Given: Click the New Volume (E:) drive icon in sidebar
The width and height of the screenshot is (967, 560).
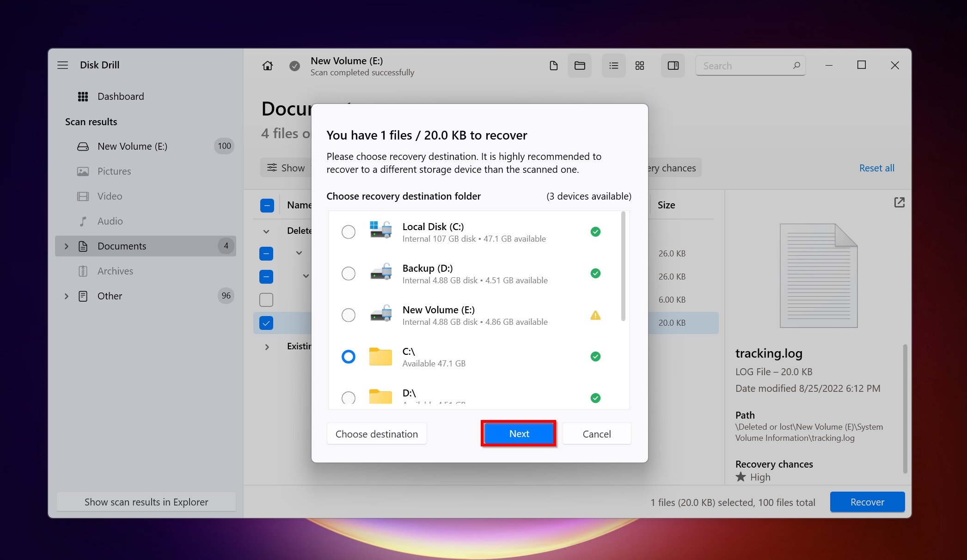Looking at the screenshot, I should click(83, 146).
